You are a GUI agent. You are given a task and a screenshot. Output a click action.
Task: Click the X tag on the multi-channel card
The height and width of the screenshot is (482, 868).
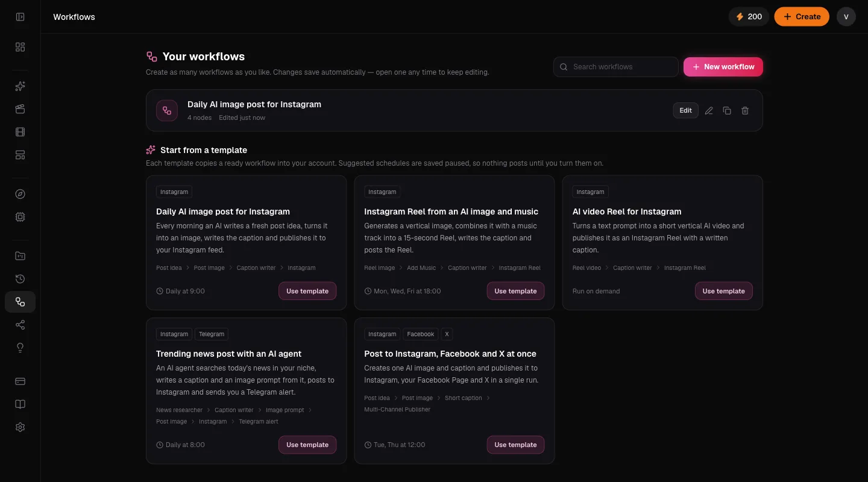pyautogui.click(x=447, y=334)
